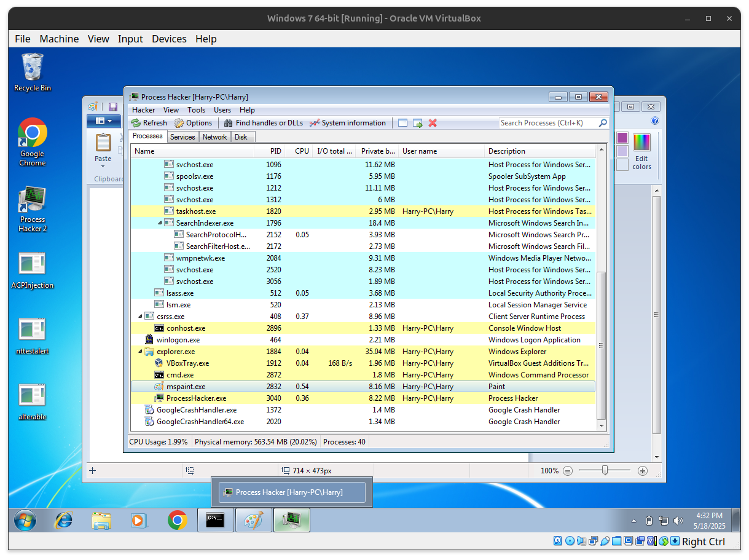Click the VirtualBox audio status icon

pyautogui.click(x=581, y=541)
